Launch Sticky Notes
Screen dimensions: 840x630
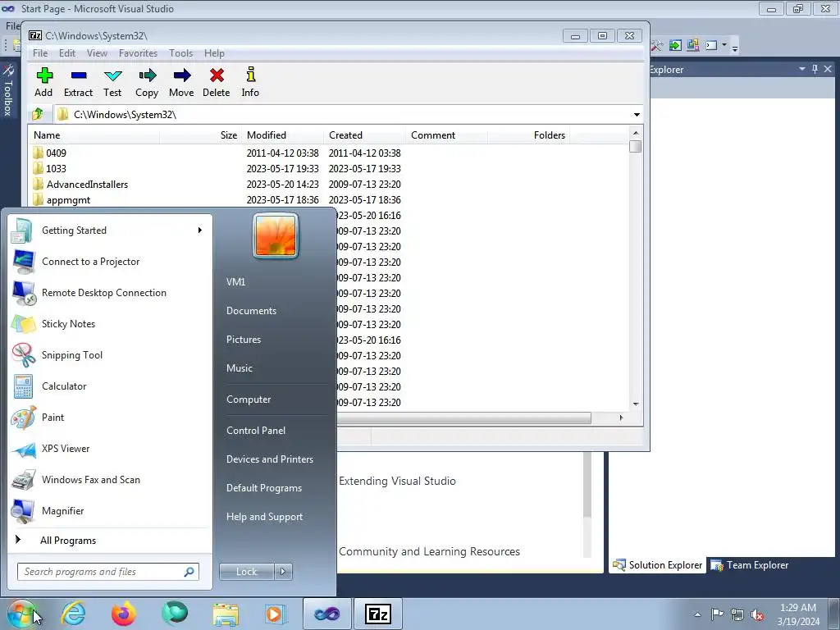[x=107, y=323]
